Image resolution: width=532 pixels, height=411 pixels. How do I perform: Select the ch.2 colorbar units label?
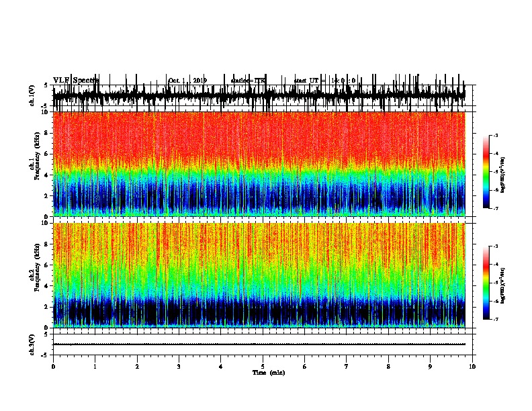502,285
